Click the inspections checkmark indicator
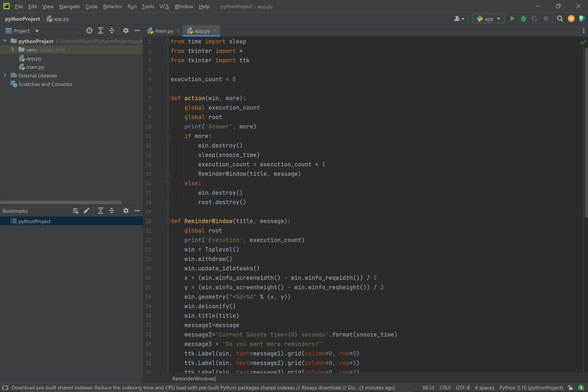This screenshot has height=392, width=588. coord(583,42)
